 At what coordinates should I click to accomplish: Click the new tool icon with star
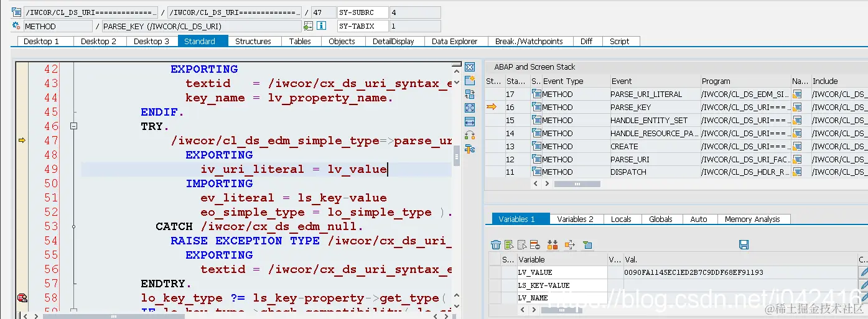coord(470,81)
